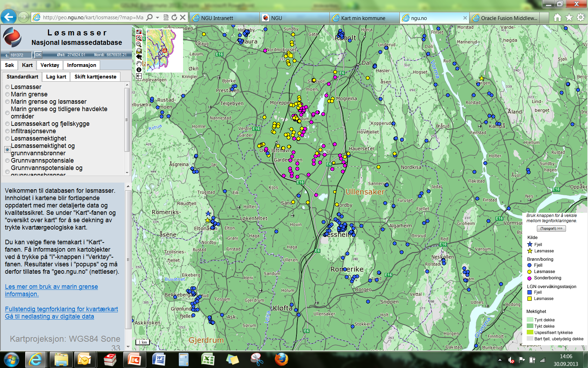Click OK button next to scale
This screenshot has width=588, height=368.
[38, 55]
